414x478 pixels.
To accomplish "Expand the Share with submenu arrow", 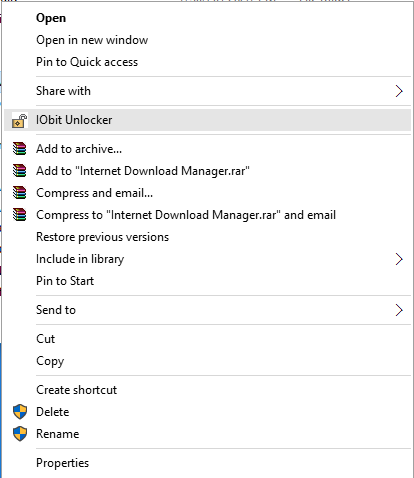I will [x=399, y=91].
